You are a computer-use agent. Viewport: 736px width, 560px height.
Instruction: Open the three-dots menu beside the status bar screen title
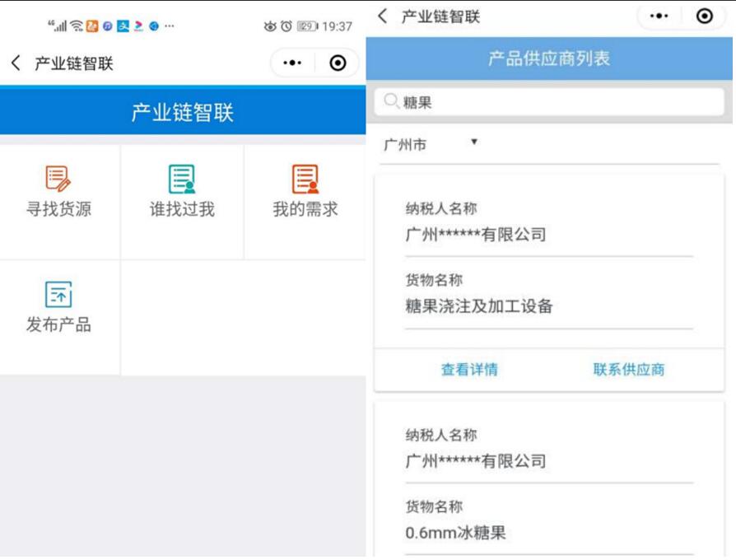pos(292,63)
